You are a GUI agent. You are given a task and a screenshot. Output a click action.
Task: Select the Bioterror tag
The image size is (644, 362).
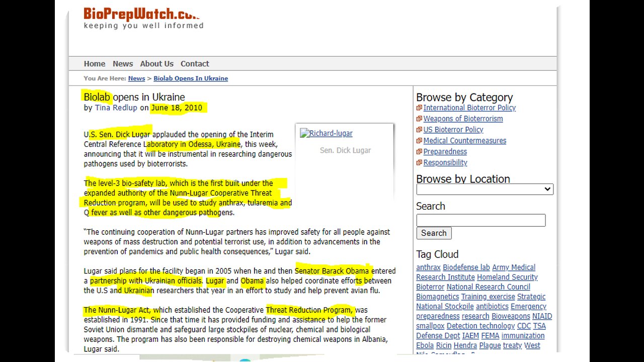tap(430, 287)
